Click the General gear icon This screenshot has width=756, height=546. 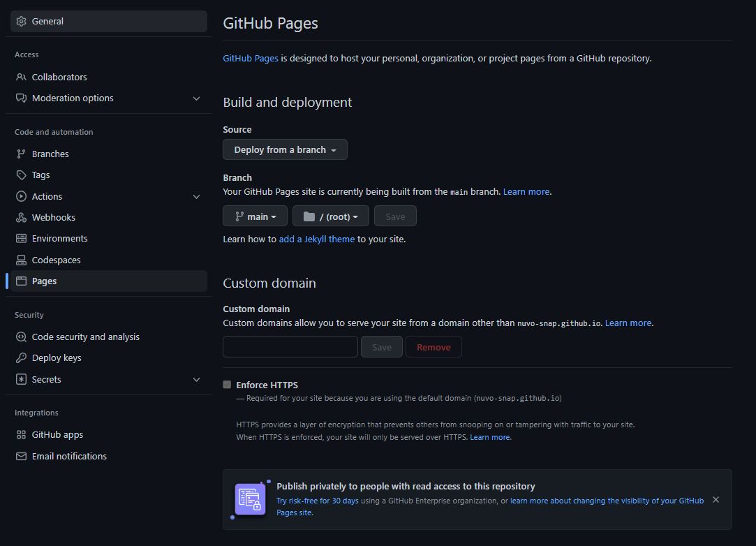pos(21,21)
